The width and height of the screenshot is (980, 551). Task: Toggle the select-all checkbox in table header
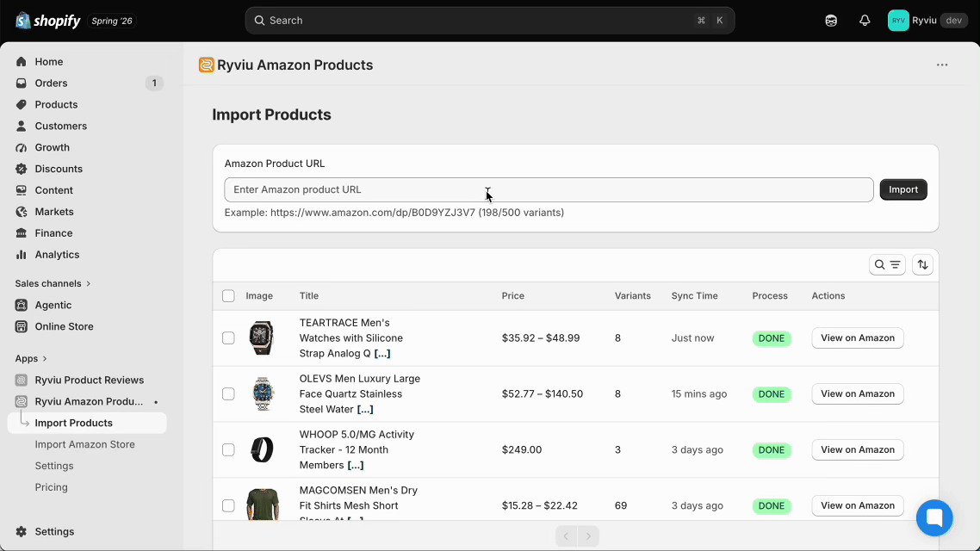pos(228,296)
